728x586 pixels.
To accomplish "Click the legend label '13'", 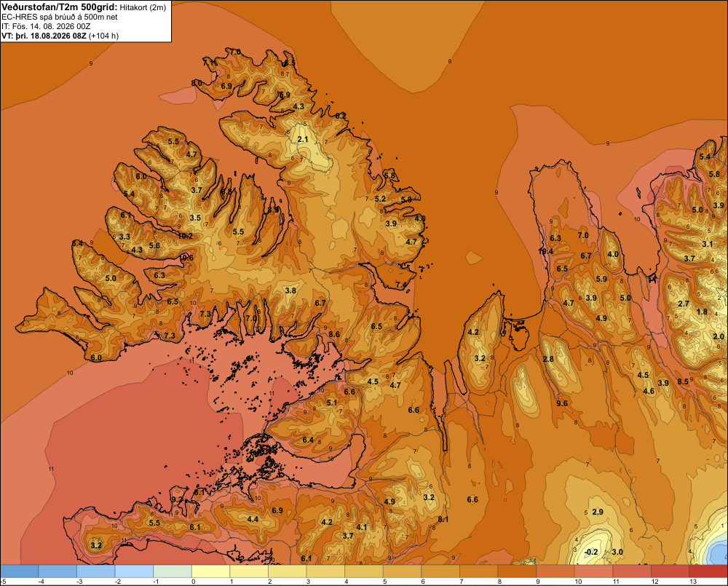I will tap(693, 582).
